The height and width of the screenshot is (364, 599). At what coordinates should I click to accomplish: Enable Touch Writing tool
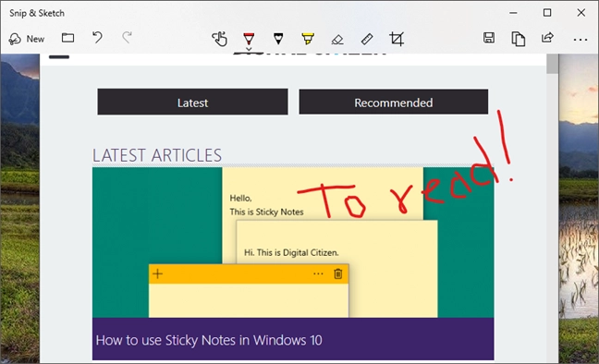tap(220, 39)
